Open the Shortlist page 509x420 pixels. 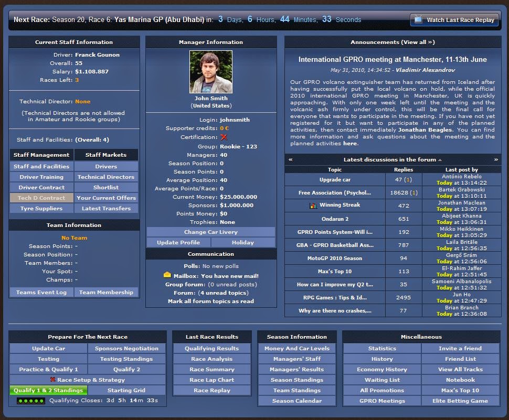pos(106,188)
